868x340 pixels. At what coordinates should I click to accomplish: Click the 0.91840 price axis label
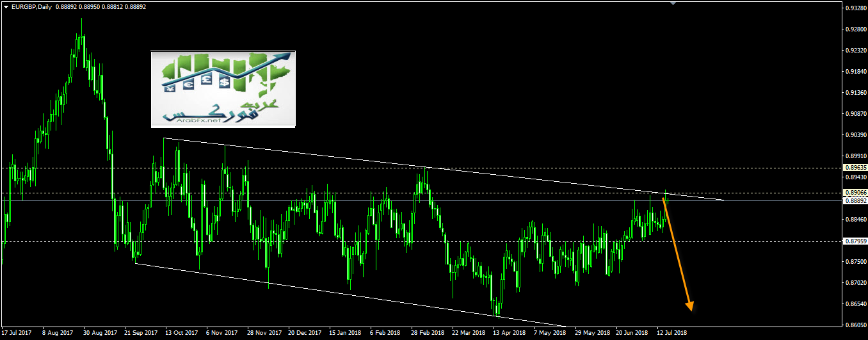[856, 71]
